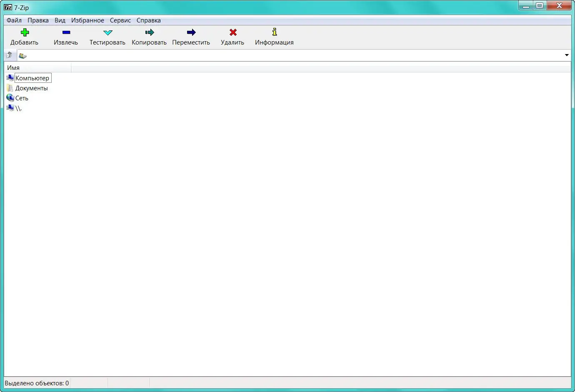Viewport: 575px width, 392px height.
Task: Click inside the address path field
Action: point(294,55)
